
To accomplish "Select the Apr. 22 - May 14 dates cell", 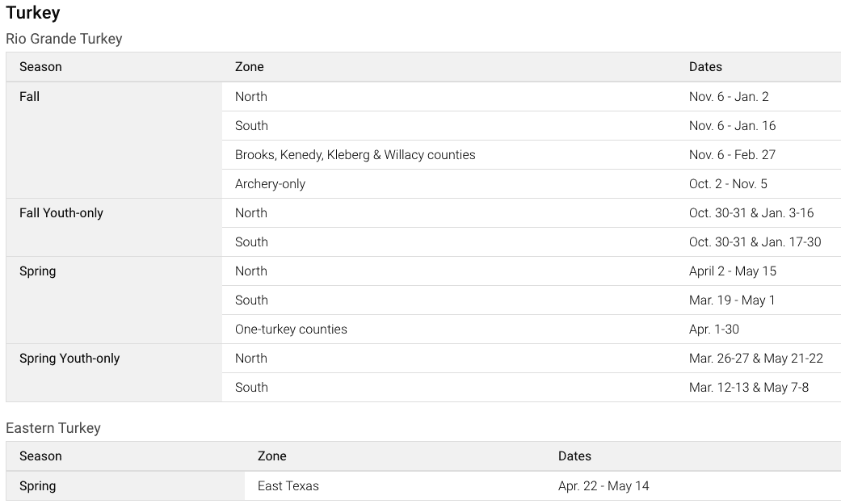I will pyautogui.click(x=603, y=486).
